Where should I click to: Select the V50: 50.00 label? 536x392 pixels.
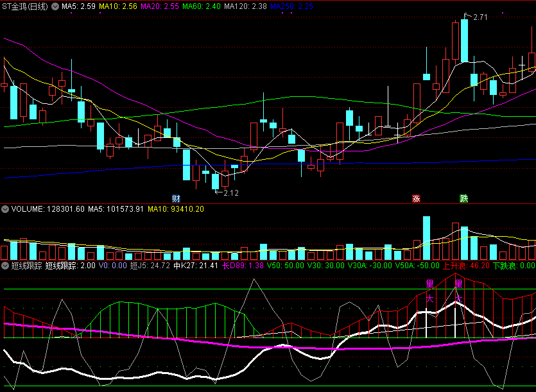tap(286, 265)
